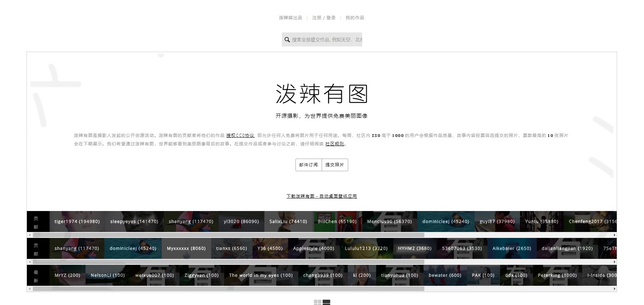
Task: Click subtitle 开源摄影，为世界提供免费美丽图像
Action: click(322, 116)
